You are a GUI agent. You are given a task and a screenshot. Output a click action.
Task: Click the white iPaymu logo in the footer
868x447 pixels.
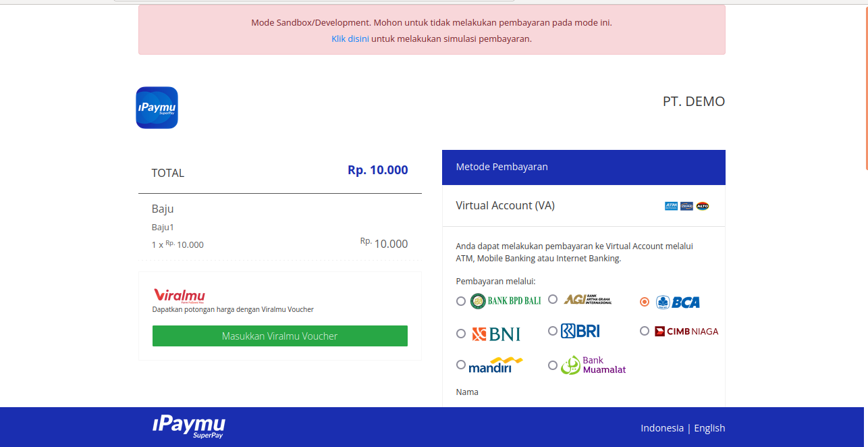point(189,427)
